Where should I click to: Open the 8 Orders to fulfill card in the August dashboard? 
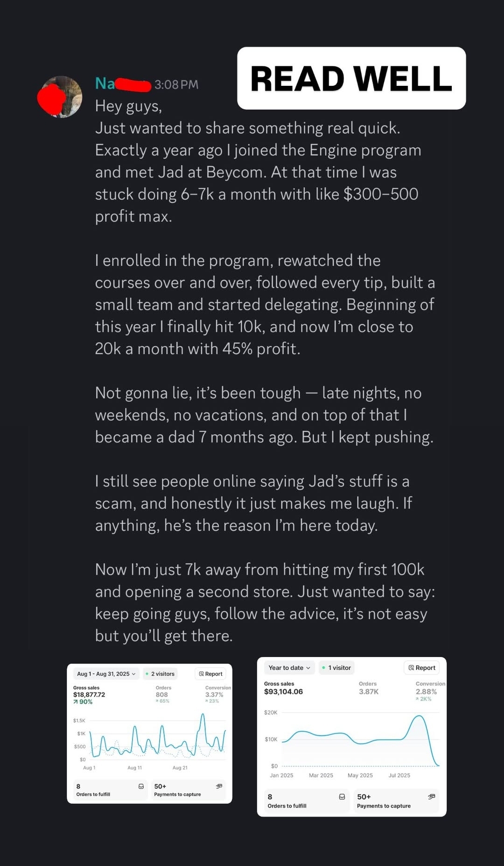(107, 790)
